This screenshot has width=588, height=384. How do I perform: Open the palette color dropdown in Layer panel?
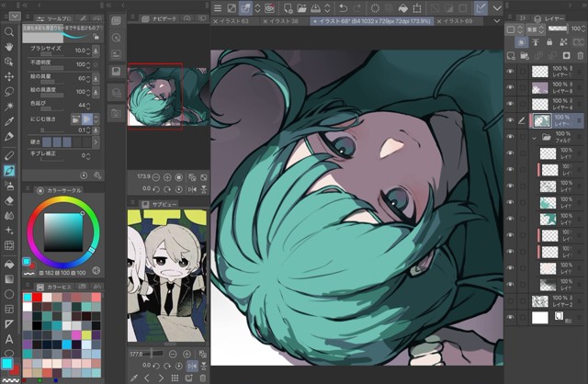(x=513, y=28)
